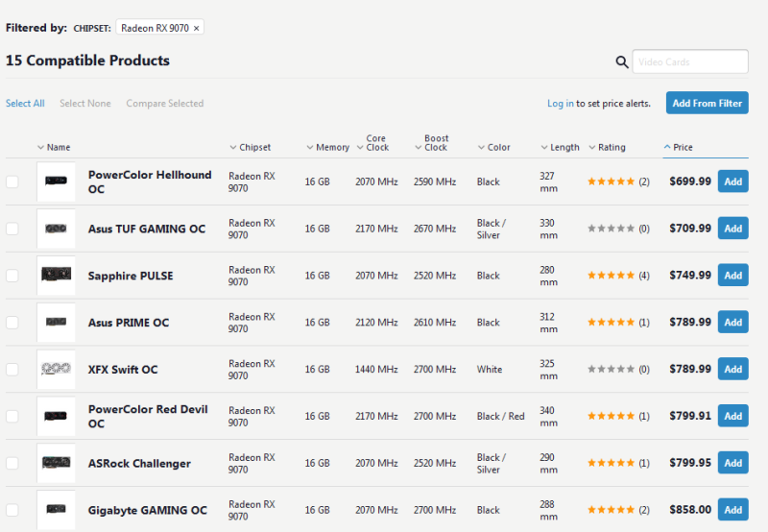
Task: Open Asus TUF GAMING OC product thumbnail
Action: click(x=56, y=229)
